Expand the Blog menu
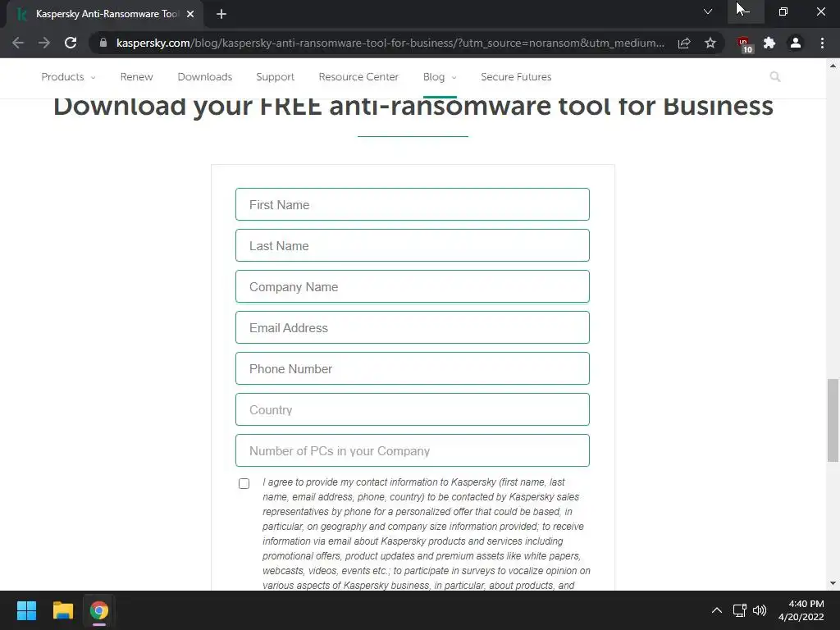 click(x=440, y=76)
